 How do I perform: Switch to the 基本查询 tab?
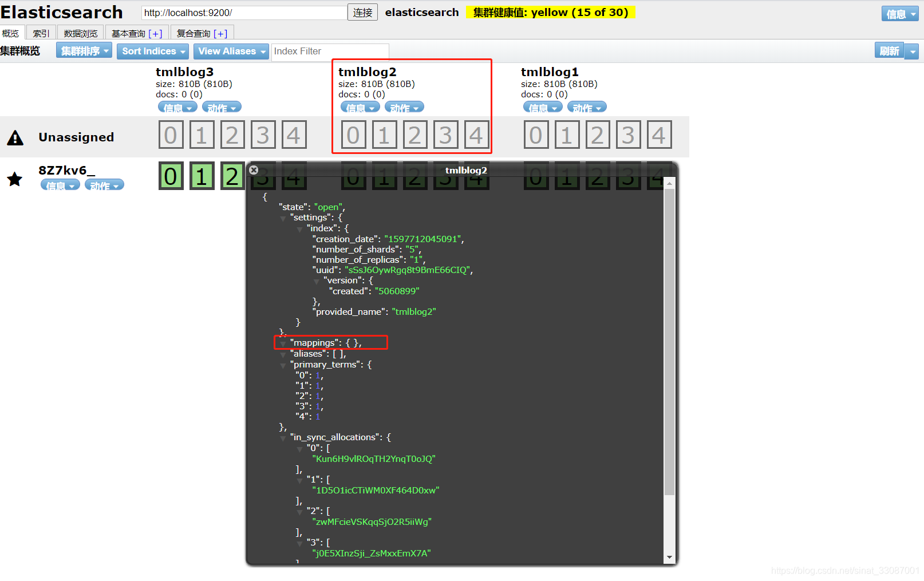click(129, 33)
